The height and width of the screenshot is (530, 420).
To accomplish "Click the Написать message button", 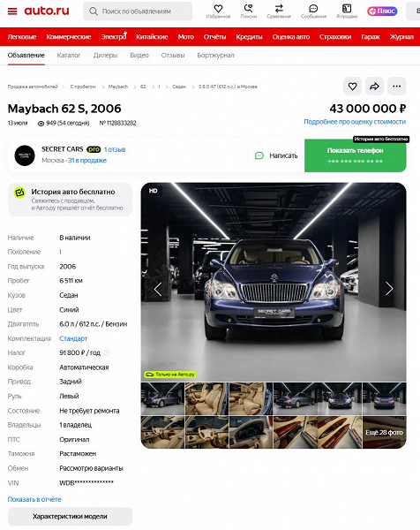I will [276, 155].
